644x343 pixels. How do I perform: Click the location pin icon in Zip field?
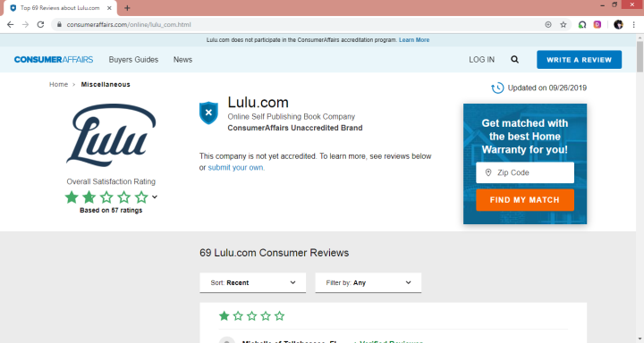[488, 172]
